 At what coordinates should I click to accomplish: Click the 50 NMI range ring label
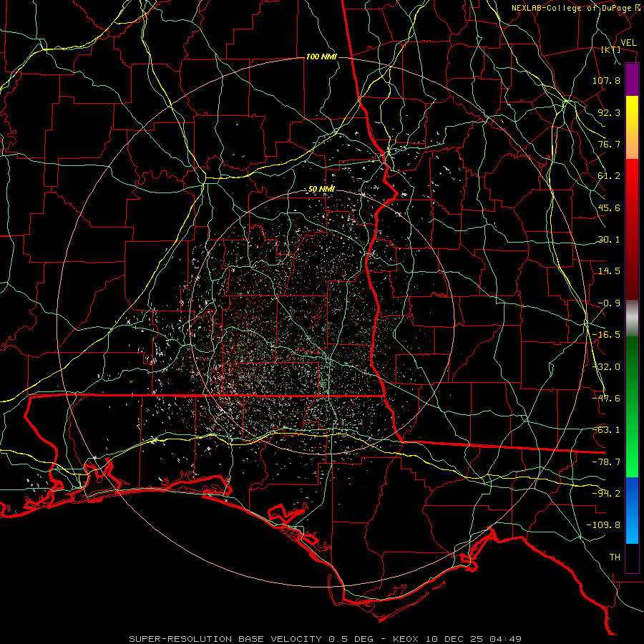click(x=321, y=190)
